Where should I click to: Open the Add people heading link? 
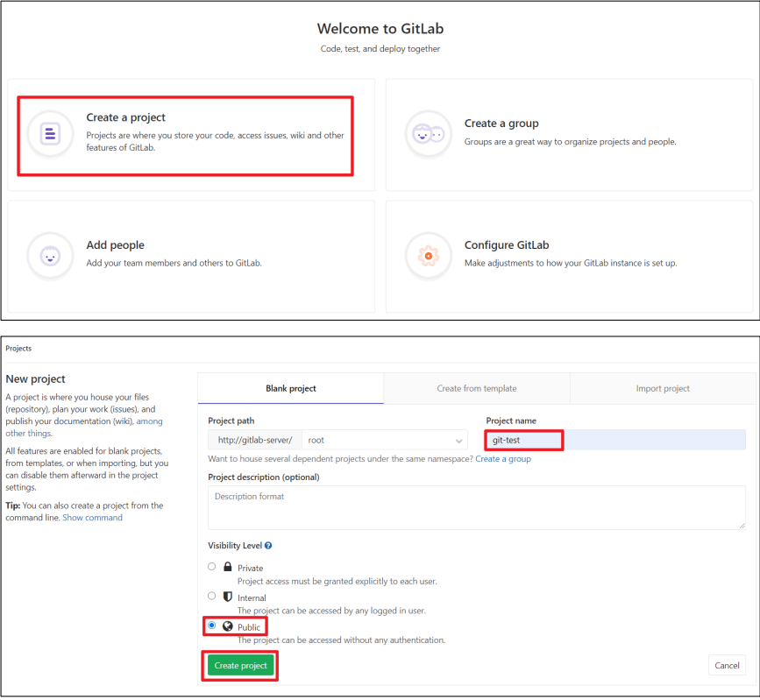pos(116,245)
